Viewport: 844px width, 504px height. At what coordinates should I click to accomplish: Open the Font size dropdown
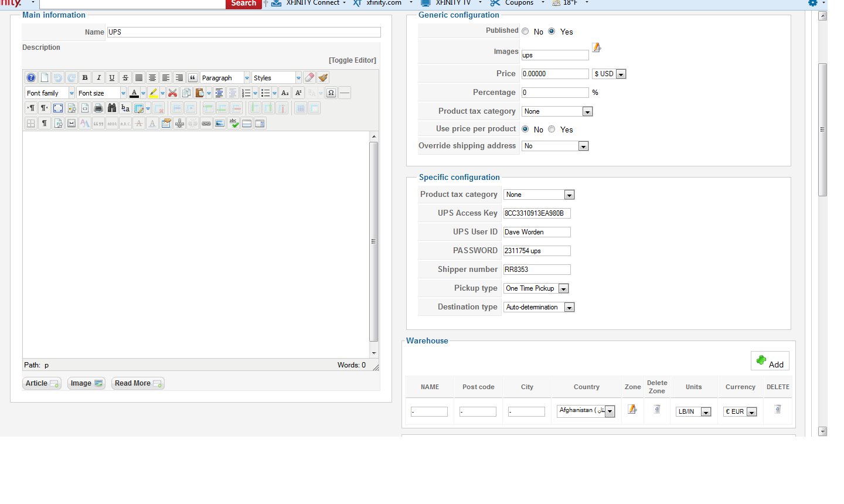pyautogui.click(x=101, y=93)
